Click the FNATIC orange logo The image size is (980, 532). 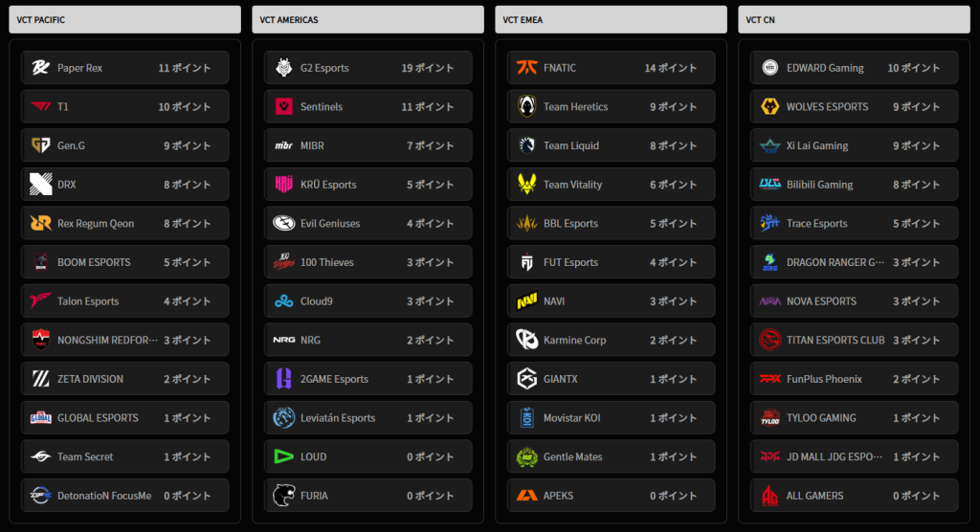coord(527,68)
